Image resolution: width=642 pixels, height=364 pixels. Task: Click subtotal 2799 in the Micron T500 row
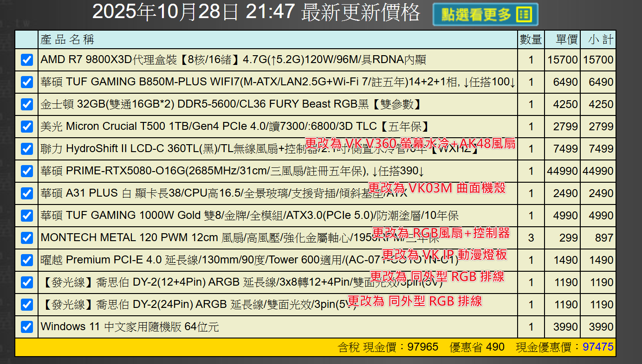pos(601,127)
